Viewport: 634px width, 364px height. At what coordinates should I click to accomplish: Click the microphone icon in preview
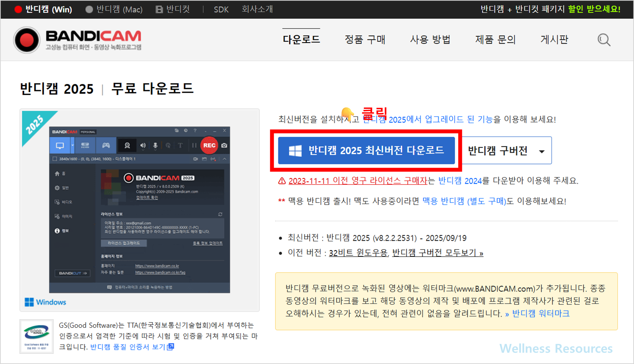point(155,145)
